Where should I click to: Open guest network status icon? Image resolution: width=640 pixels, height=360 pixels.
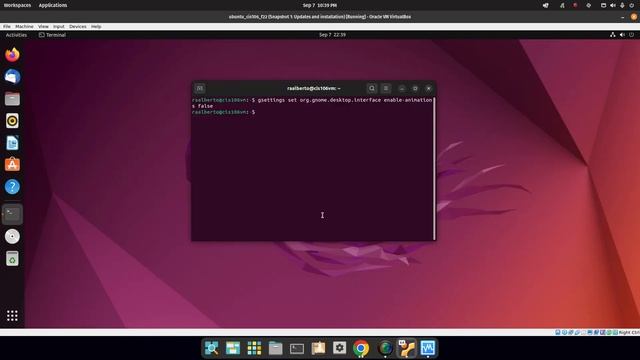pos(613,35)
